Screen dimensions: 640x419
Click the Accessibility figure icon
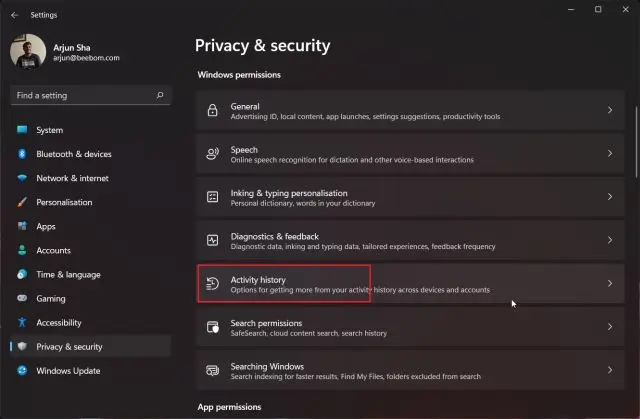click(22, 322)
